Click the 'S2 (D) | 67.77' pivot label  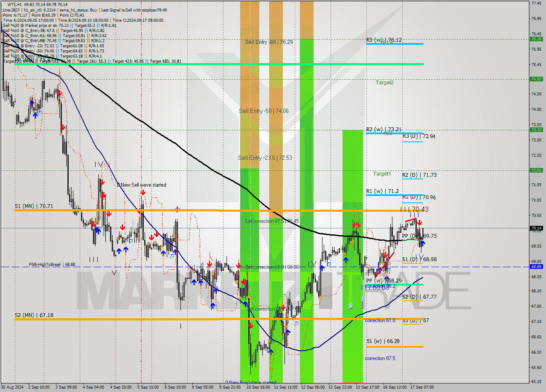[x=419, y=297]
